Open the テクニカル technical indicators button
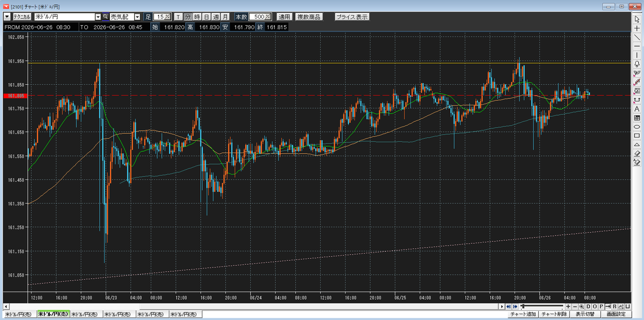The height and width of the screenshot is (320, 644). (x=22, y=17)
